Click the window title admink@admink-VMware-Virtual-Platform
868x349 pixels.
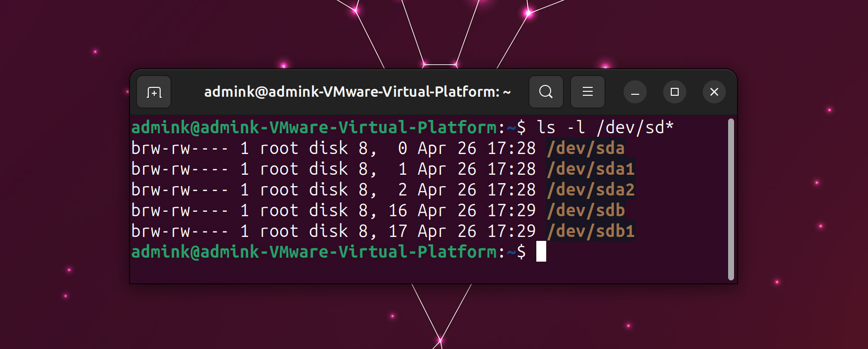357,92
